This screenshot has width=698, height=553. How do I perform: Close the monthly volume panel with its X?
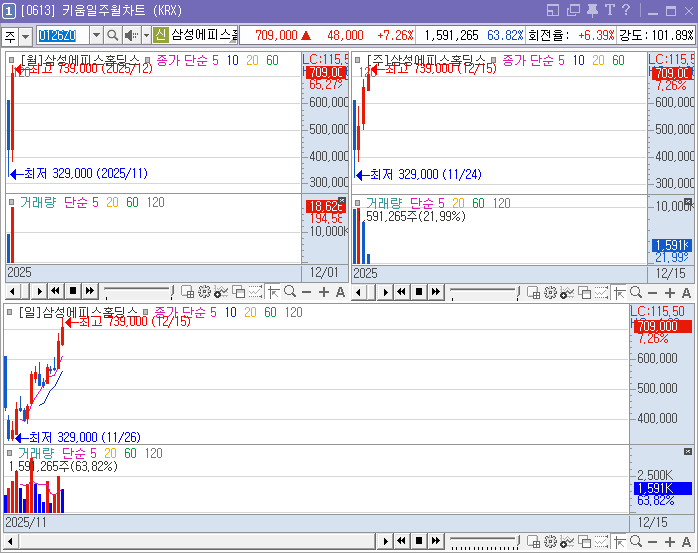click(x=342, y=201)
